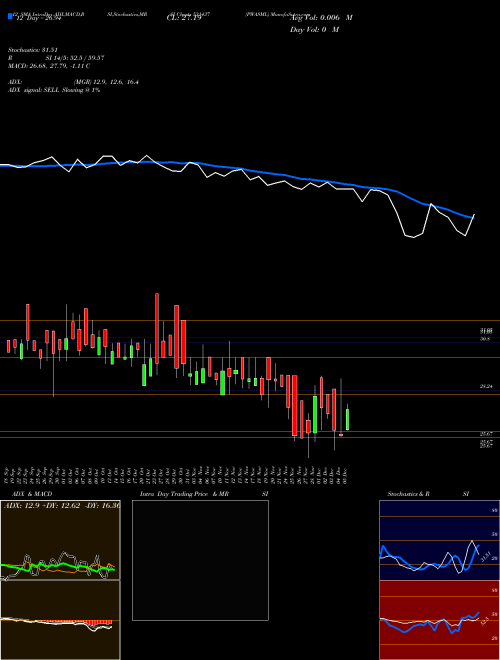Click the right end of the blue SMA line
The width and height of the screenshot is (500, 660).
pyautogui.click(x=472, y=217)
